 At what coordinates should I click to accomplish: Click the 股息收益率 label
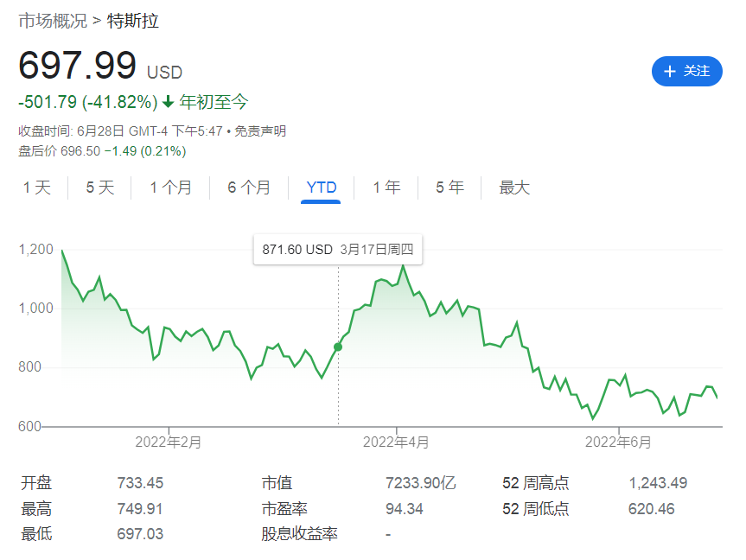[x=299, y=534]
